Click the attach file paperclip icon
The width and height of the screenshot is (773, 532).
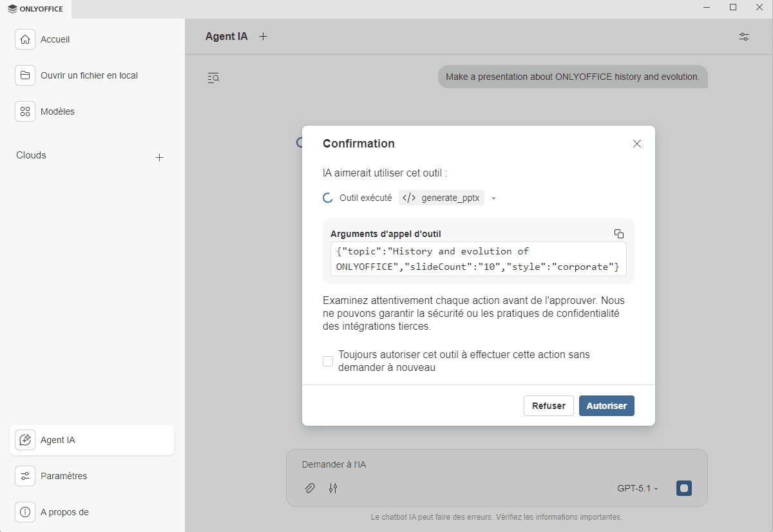[310, 488]
